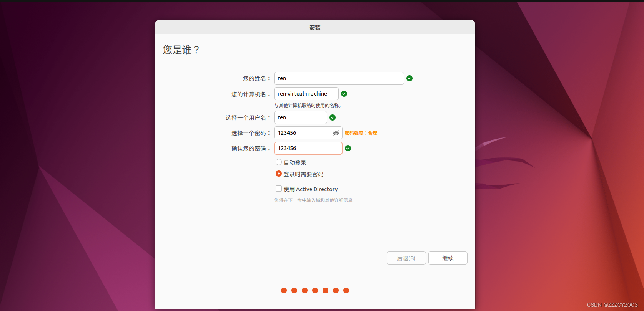Select the 登录时需要密码 radio option
This screenshot has width=644, height=311.
(x=279, y=174)
